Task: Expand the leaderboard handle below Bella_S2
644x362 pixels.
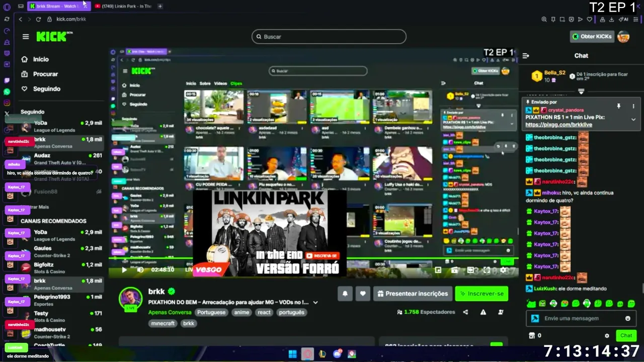Action: (x=581, y=92)
